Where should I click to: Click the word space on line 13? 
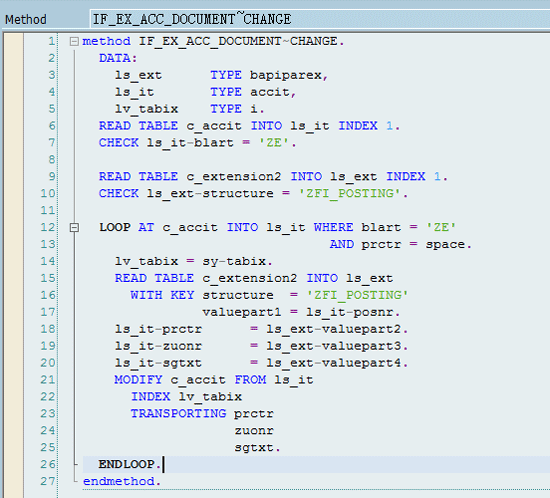coord(445,244)
